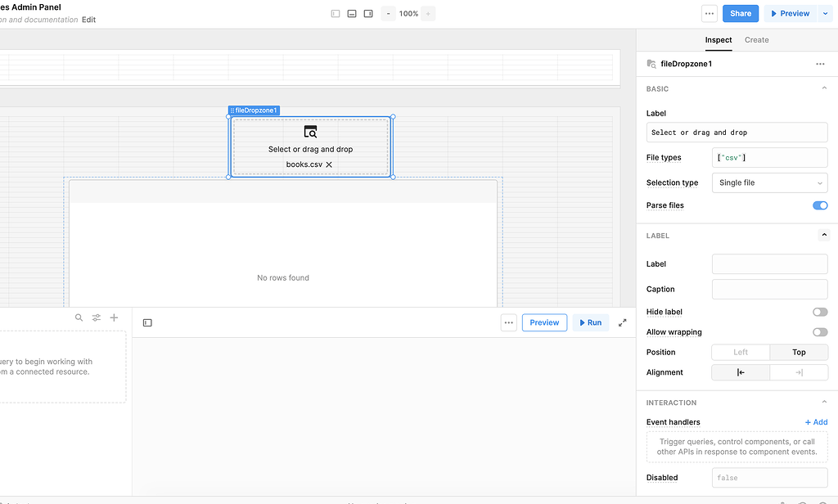This screenshot has height=504, width=838.
Task: Click the search icon in query panel
Action: tap(79, 317)
